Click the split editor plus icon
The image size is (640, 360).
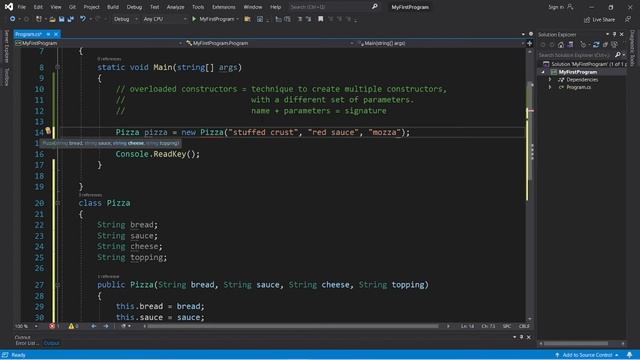point(529,43)
